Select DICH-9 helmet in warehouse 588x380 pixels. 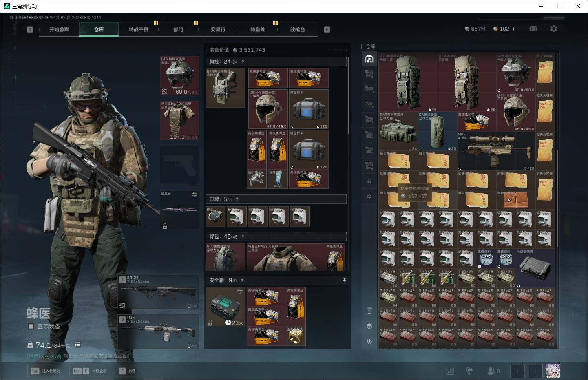click(x=516, y=112)
